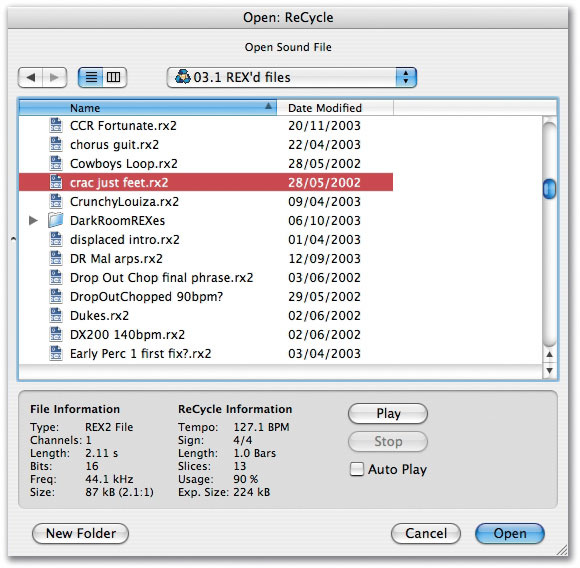Click the Size value 87 kB (2.1:1)
Viewport: 580px width, 568px height.
tap(119, 492)
